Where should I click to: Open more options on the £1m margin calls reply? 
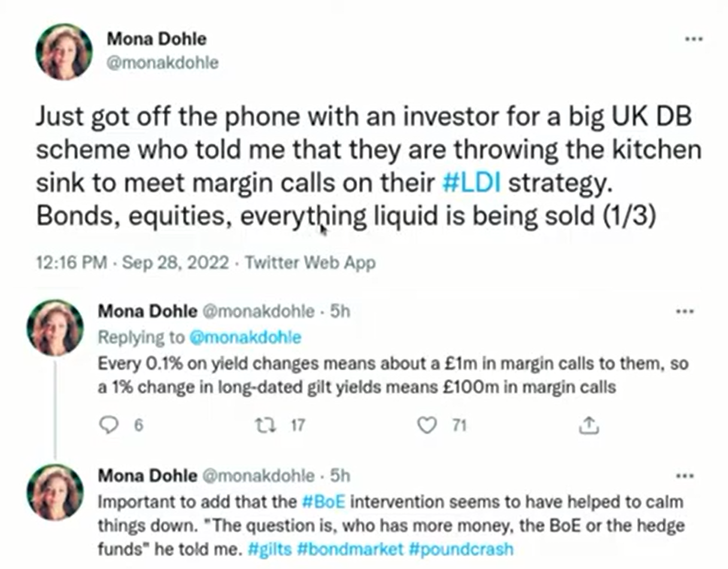(685, 312)
